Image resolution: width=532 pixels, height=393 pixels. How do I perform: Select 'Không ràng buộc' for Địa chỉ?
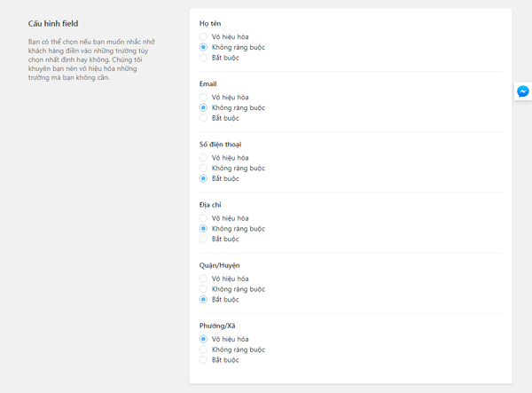pyautogui.click(x=204, y=229)
